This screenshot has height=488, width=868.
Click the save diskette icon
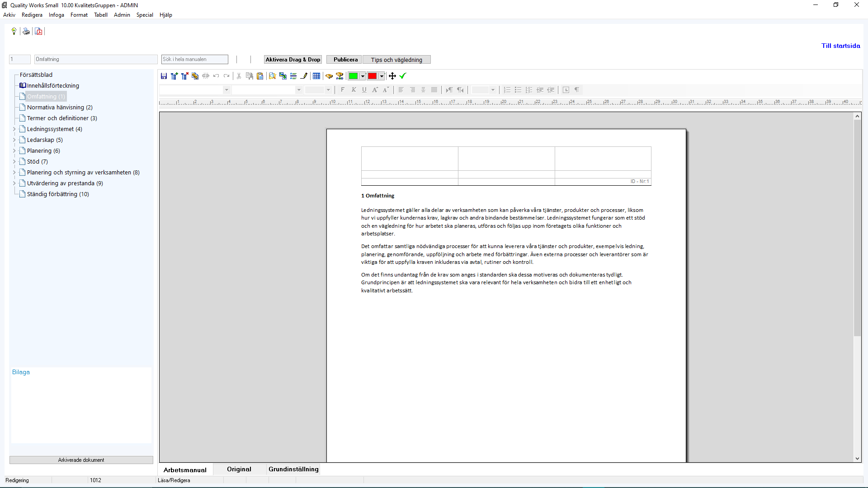point(164,76)
